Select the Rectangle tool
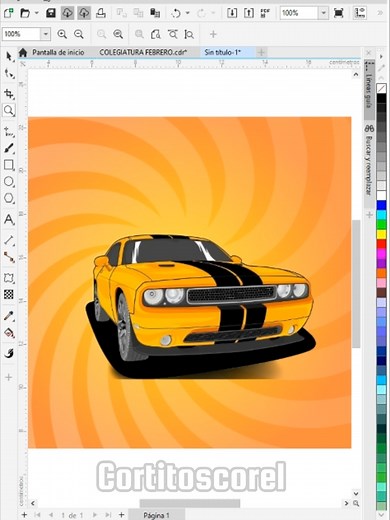Screen dimensions: 390x520 9,165
